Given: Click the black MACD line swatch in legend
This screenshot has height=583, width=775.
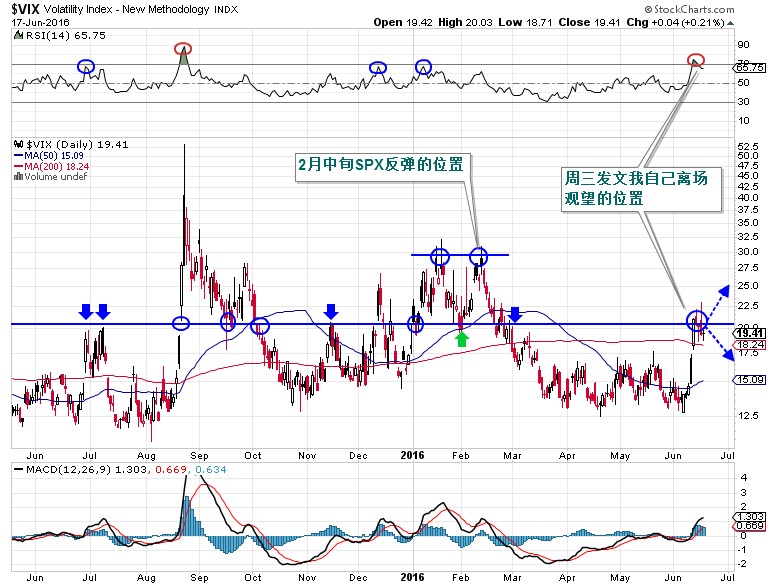Looking at the screenshot, I should pyautogui.click(x=18, y=469).
